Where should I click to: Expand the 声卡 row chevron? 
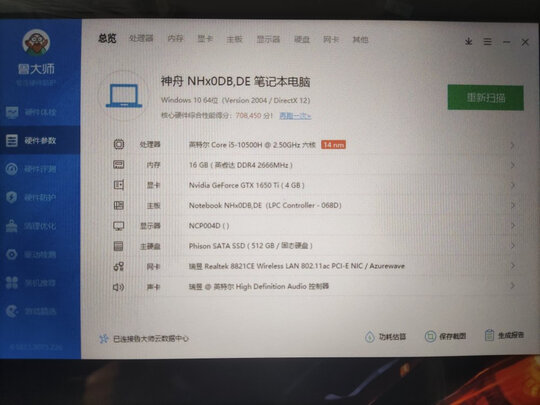pyautogui.click(x=513, y=285)
